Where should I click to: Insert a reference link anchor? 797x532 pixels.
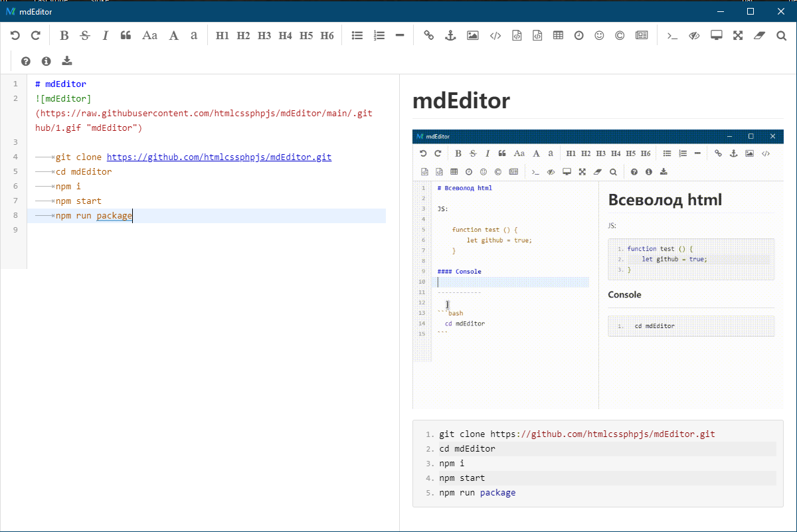[x=450, y=36]
